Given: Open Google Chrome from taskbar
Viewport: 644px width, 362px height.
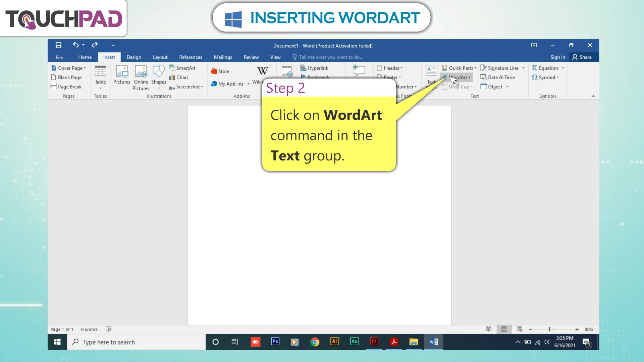Looking at the screenshot, I should (x=315, y=342).
